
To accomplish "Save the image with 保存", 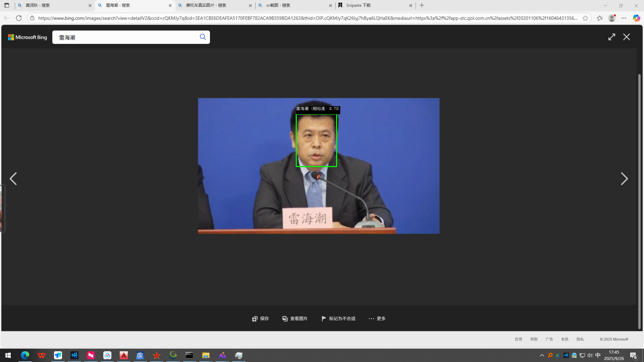I will tap(261, 318).
